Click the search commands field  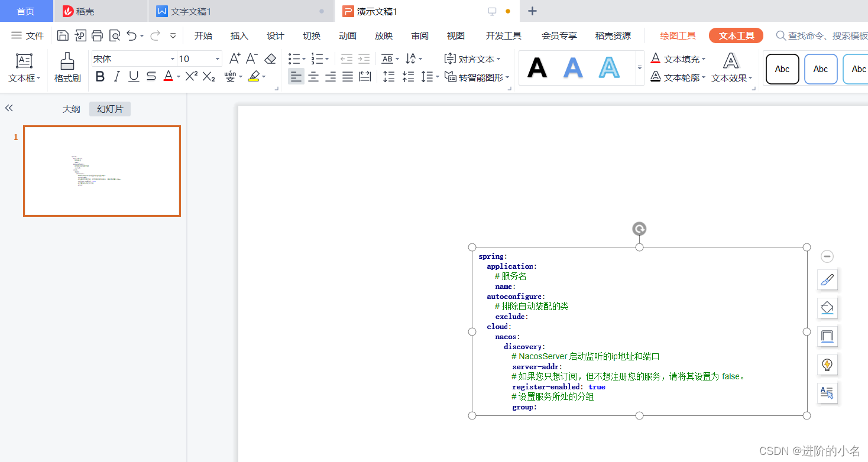click(822, 35)
